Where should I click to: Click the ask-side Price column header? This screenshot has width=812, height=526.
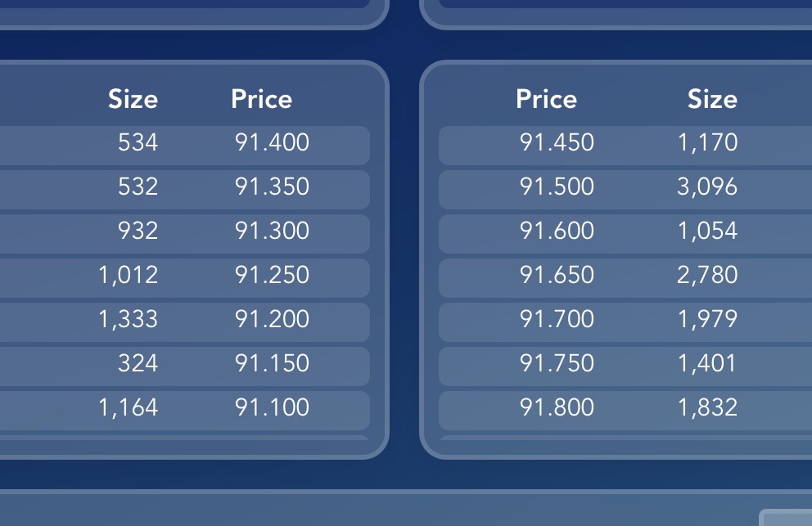click(546, 99)
